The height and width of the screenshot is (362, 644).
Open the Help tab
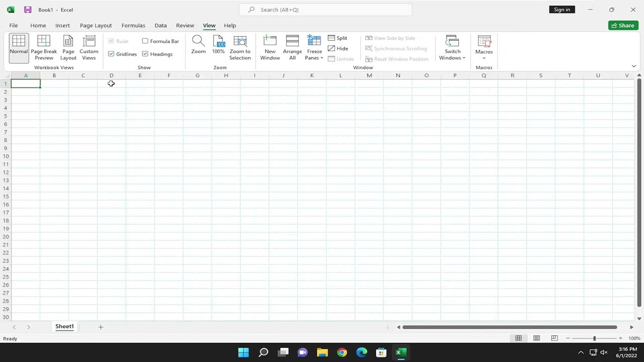(230, 25)
